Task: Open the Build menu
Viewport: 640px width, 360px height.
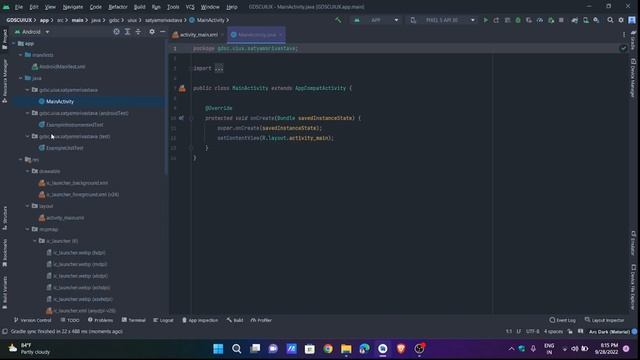Action: [140, 7]
